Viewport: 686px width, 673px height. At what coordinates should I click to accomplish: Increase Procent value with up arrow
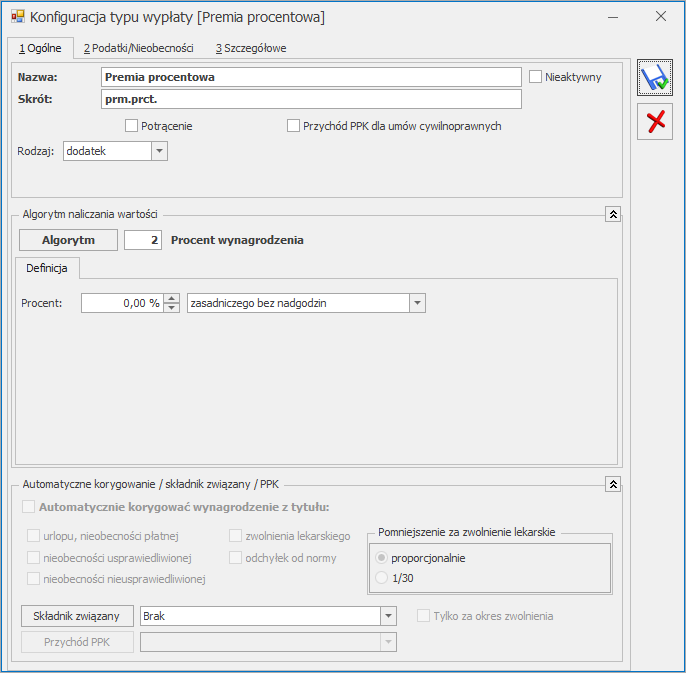(172, 298)
